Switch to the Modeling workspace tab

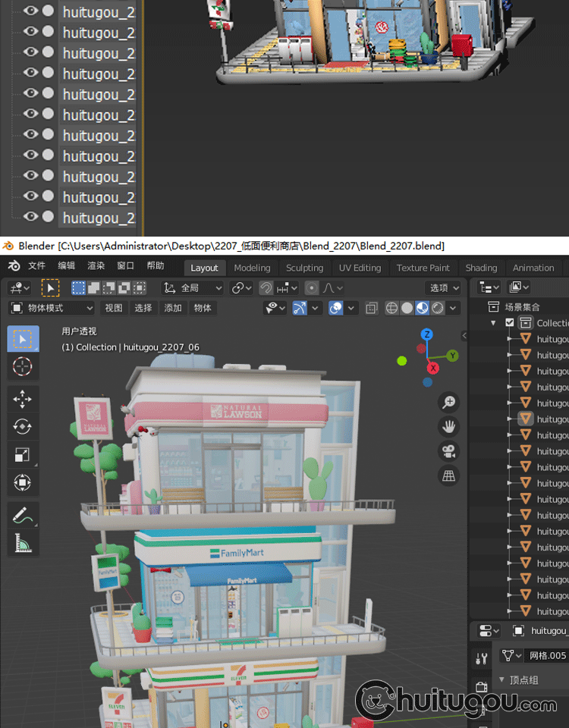[x=252, y=268]
